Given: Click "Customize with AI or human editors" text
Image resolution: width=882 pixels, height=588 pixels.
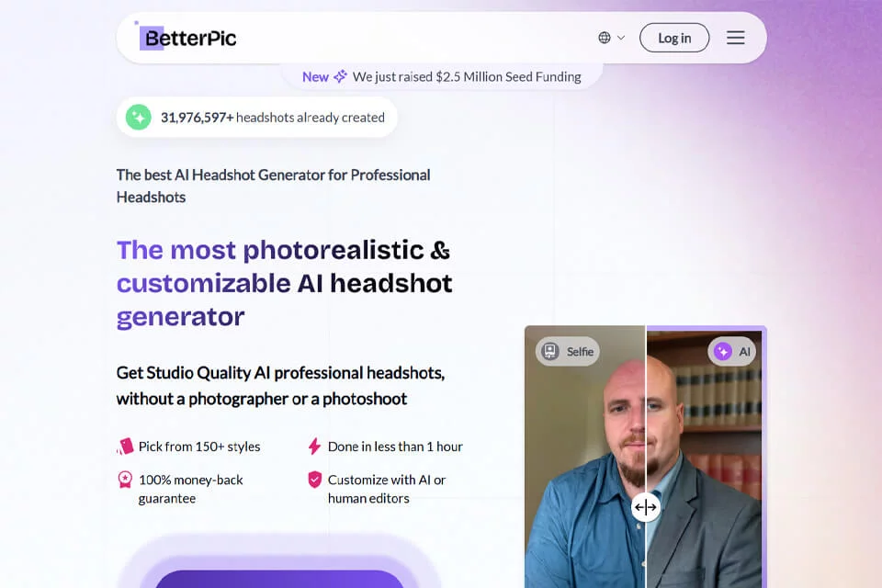Looking at the screenshot, I should click(387, 489).
